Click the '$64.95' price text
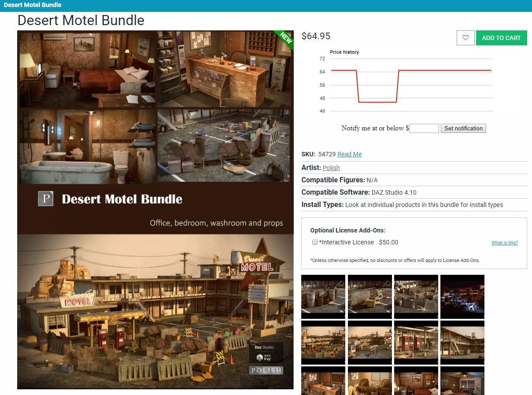Viewport: 532px width, 395px height. pos(316,36)
